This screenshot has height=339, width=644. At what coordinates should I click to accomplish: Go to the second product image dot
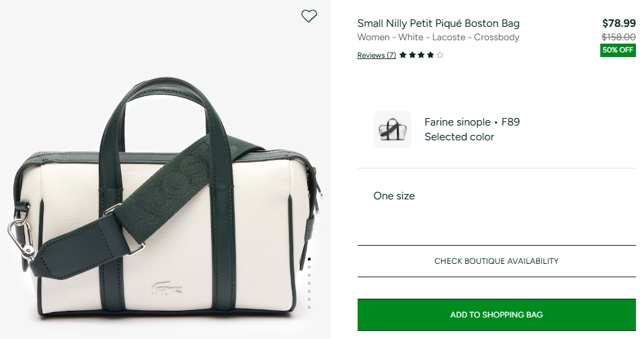pos(309,267)
